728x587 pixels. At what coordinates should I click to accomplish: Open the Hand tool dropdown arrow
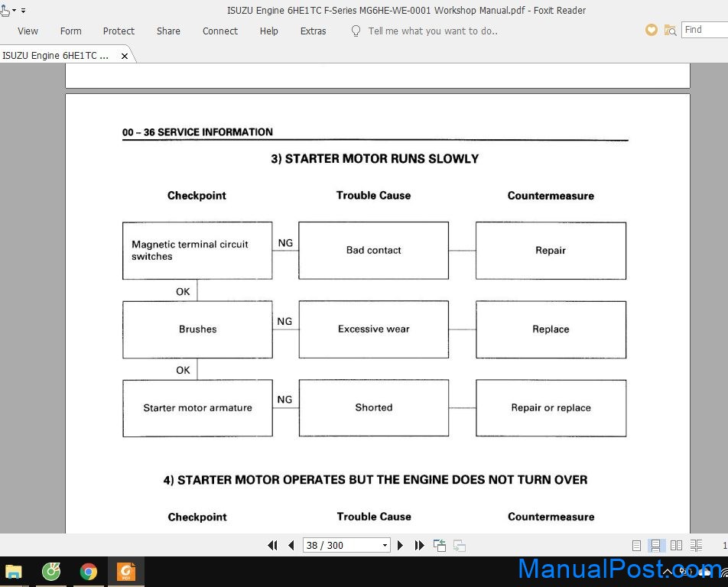(x=15, y=10)
